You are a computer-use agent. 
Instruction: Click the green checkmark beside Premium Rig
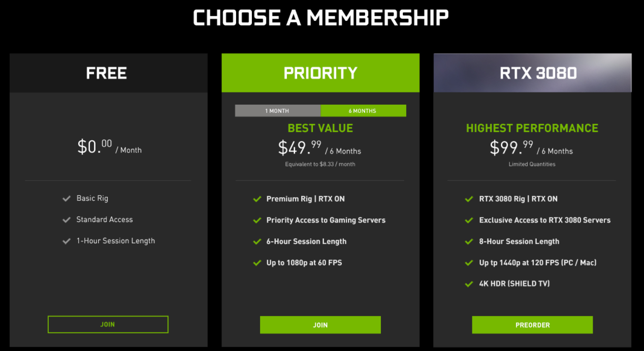pos(257,199)
